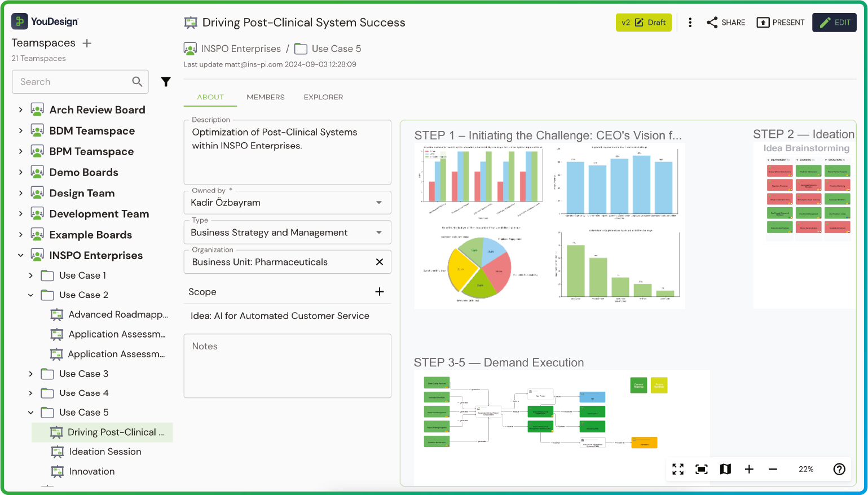This screenshot has width=868, height=495.
Task: Switch to the Explorer tab
Action: click(323, 97)
